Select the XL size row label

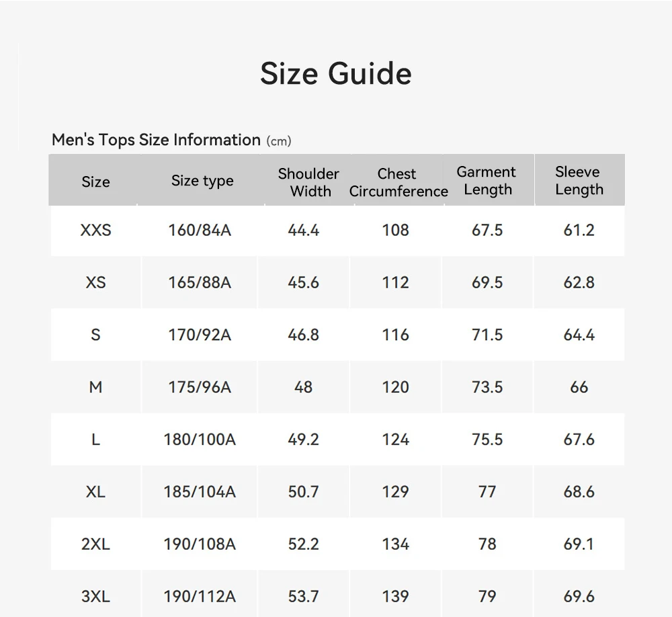[x=95, y=492]
